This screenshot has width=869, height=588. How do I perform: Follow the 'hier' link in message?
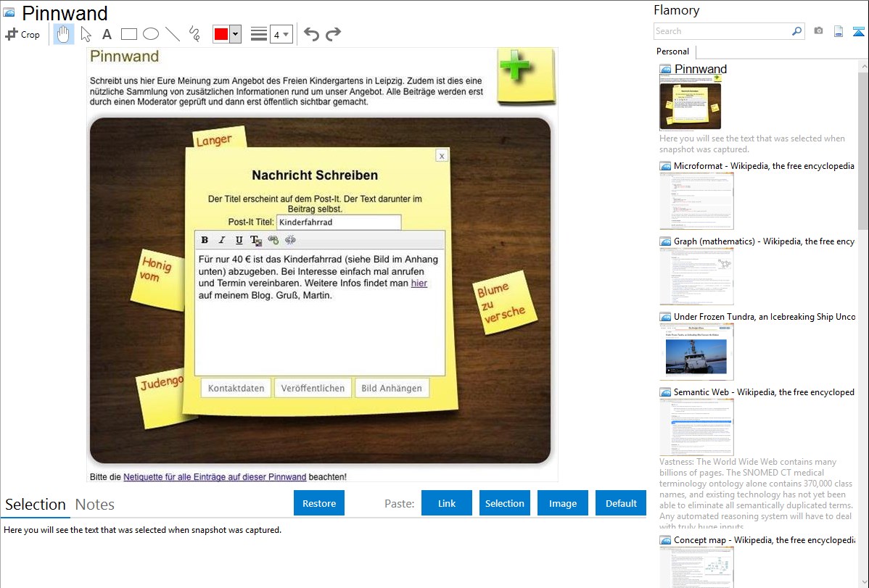(419, 283)
